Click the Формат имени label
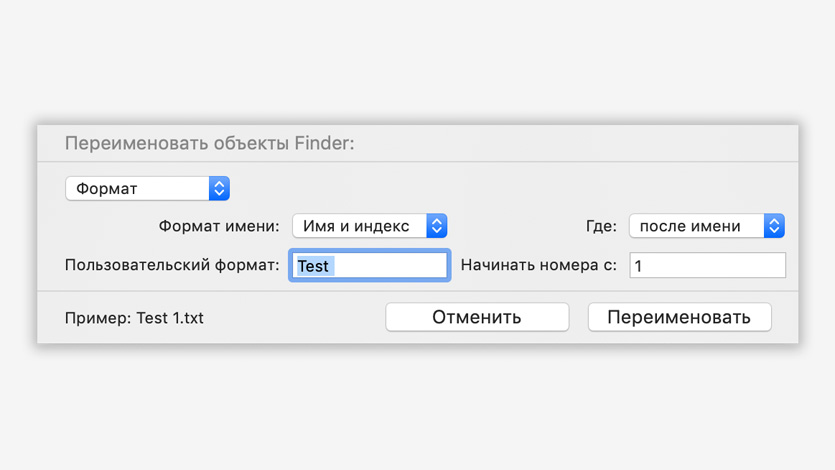Screen dimensions: 835x470 click(x=219, y=226)
